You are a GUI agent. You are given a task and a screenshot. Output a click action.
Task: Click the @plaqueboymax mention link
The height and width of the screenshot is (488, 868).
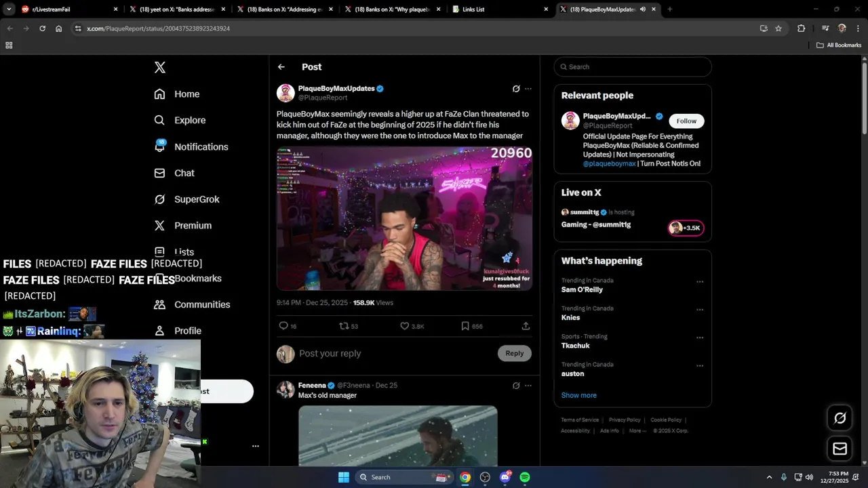pos(610,163)
